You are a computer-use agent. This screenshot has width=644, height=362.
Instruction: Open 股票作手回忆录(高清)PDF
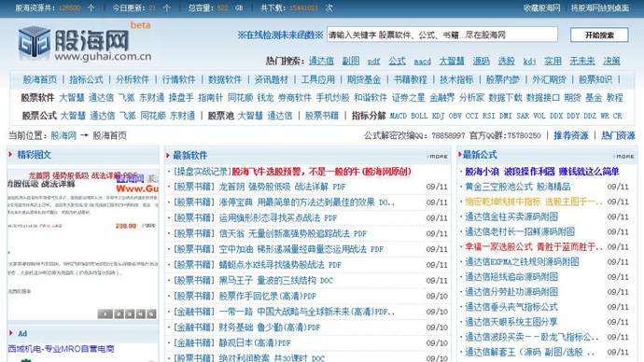[x=267, y=297]
